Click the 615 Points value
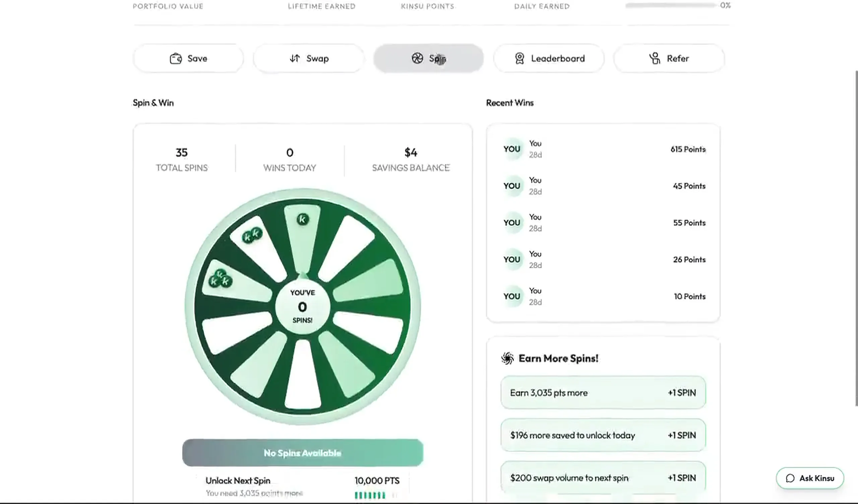This screenshot has width=858, height=504. 688,149
